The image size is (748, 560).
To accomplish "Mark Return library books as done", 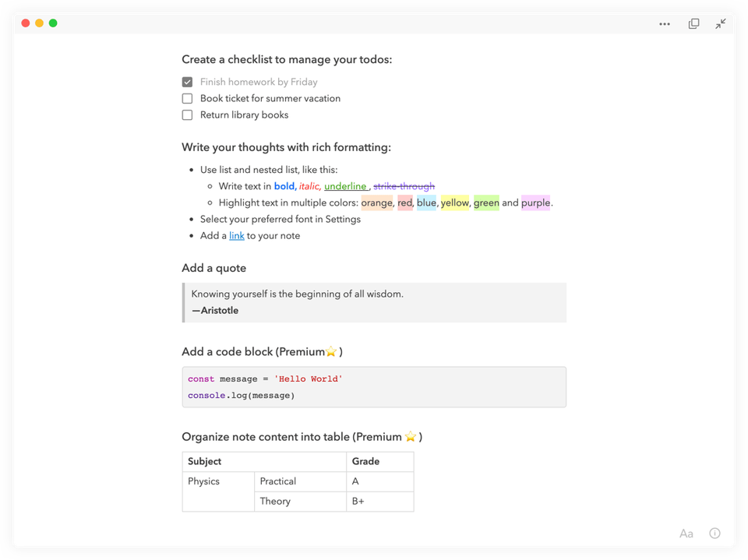I will (187, 114).
